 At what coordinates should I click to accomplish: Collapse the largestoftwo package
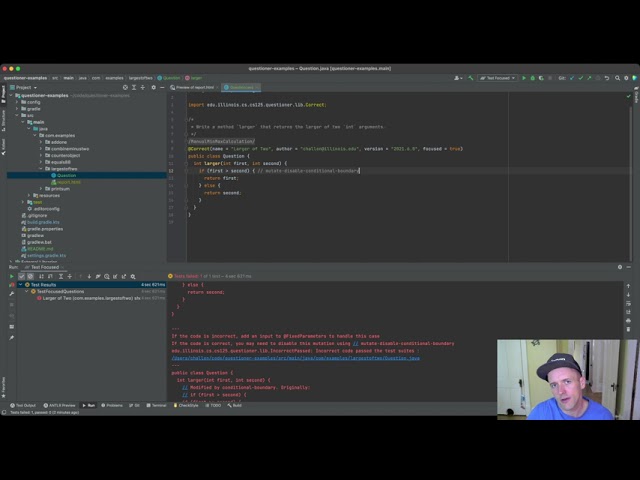[41, 169]
